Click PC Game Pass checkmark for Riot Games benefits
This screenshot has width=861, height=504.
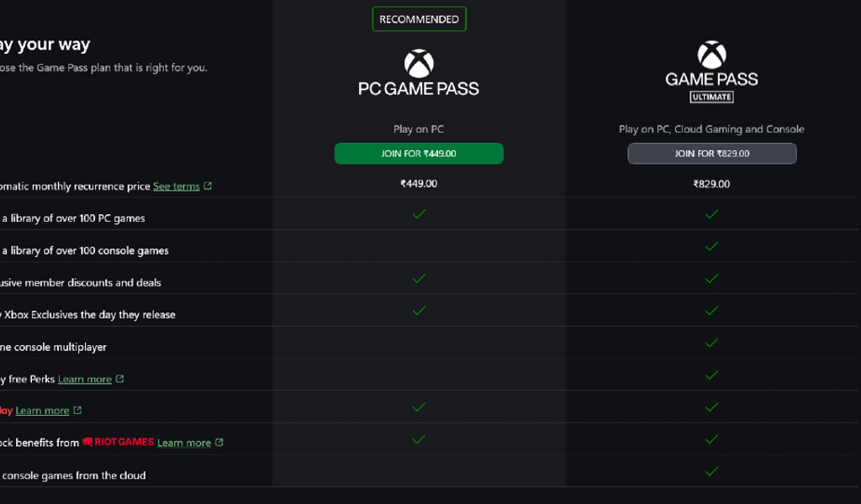419,438
